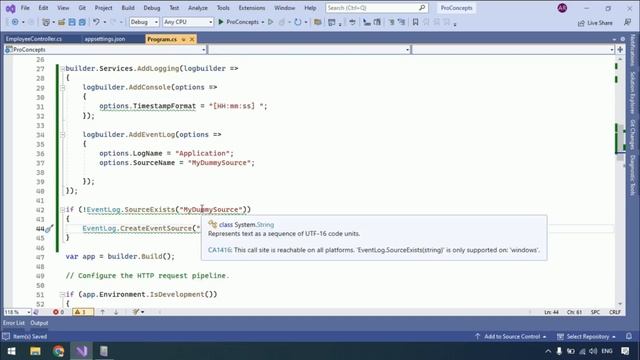Screen dimensions: 640x360
Task: Click the hot reload restart icon
Action: coord(298,22)
